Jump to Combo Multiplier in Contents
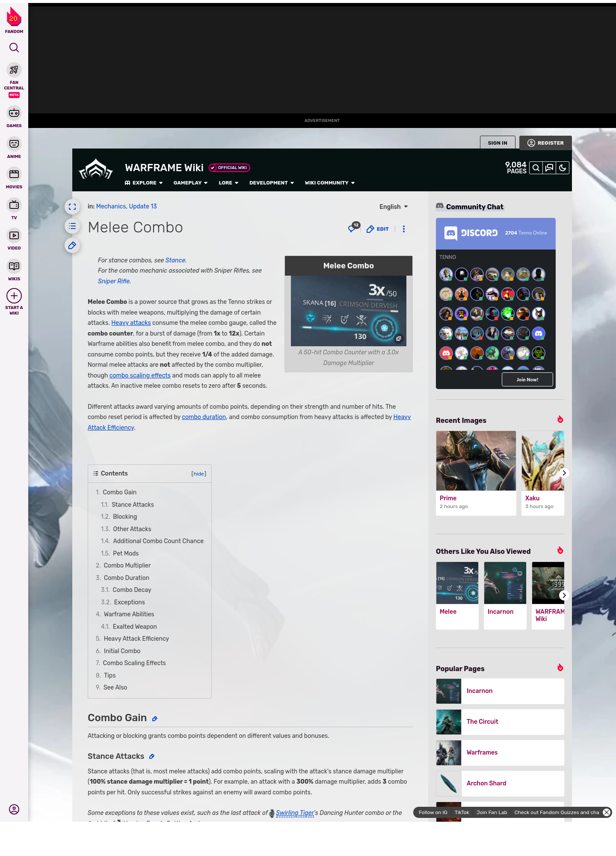The height and width of the screenshot is (856, 616). pyautogui.click(x=127, y=565)
